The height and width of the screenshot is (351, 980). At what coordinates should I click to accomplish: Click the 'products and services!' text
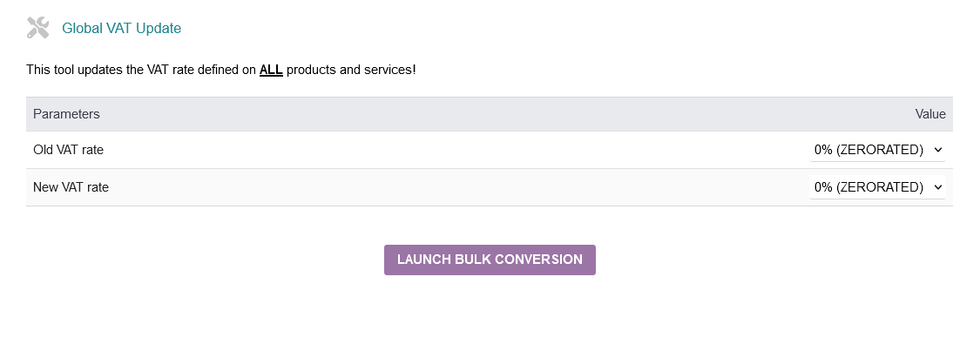tap(351, 70)
